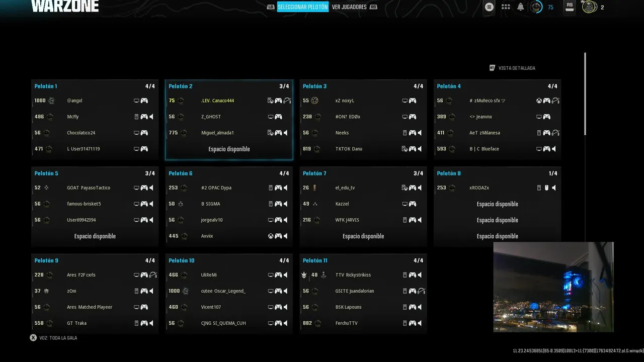Click the RB bumper icon after Ver Jugadores

[373, 7]
